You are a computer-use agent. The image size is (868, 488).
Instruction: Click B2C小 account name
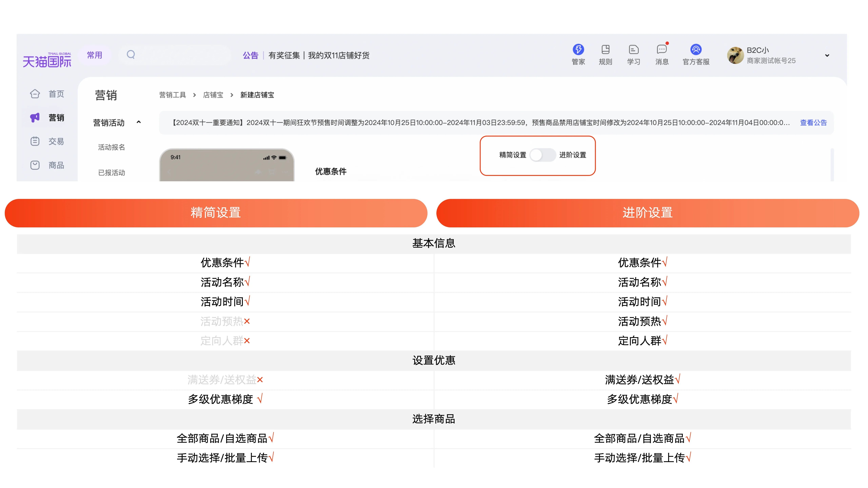pyautogui.click(x=758, y=50)
